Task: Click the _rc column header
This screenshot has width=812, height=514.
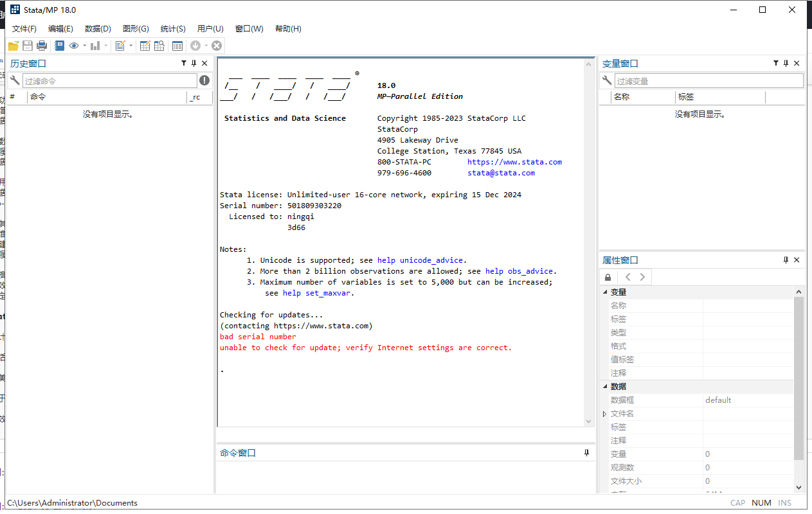Action: point(199,97)
